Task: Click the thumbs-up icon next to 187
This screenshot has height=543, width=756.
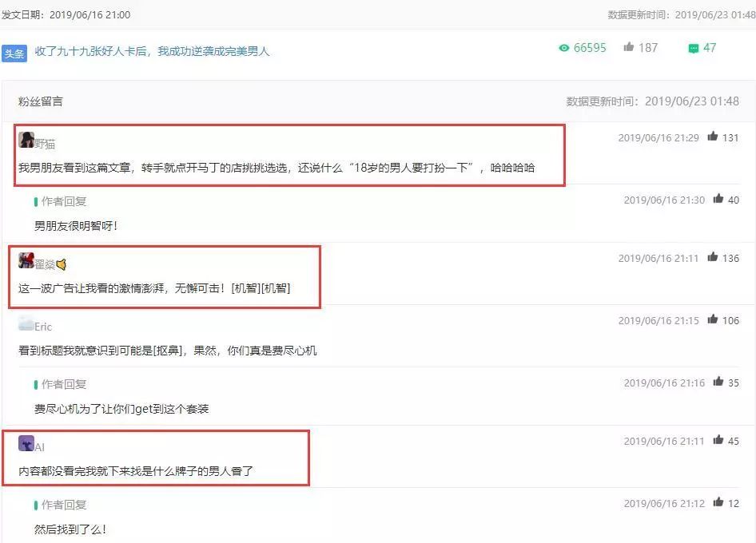Action: pyautogui.click(x=628, y=46)
